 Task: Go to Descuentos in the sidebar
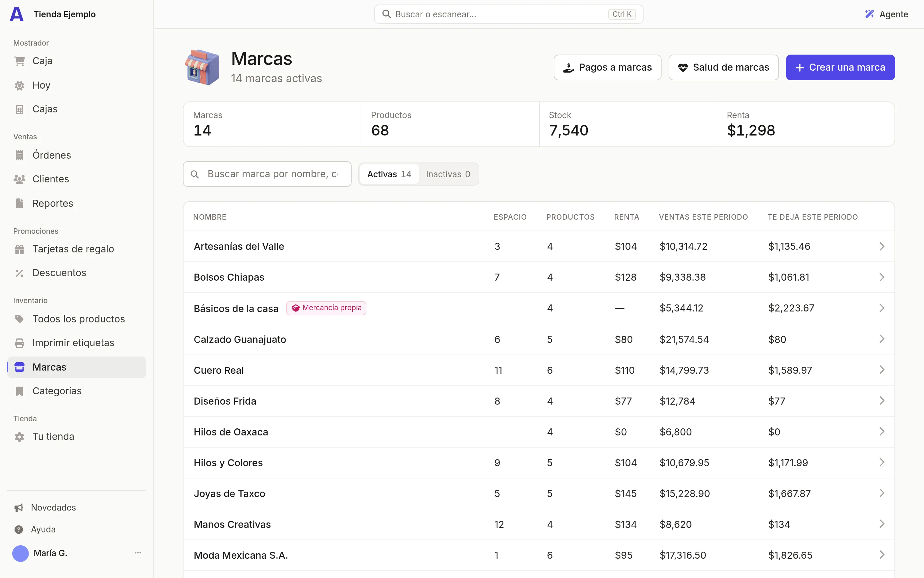coord(76,273)
